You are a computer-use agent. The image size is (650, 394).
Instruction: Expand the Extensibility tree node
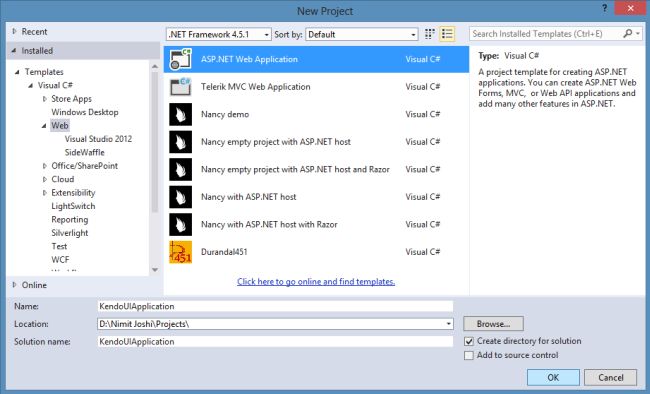(45, 193)
